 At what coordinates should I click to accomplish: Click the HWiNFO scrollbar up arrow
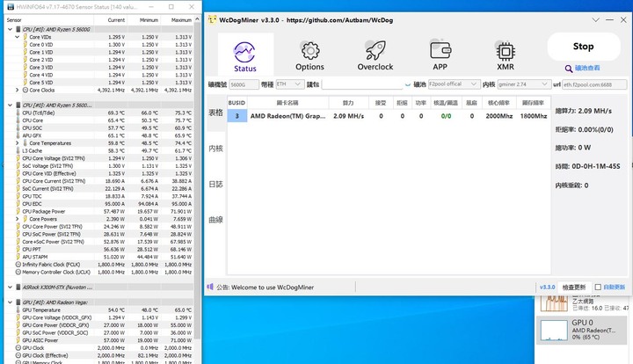(197, 19)
